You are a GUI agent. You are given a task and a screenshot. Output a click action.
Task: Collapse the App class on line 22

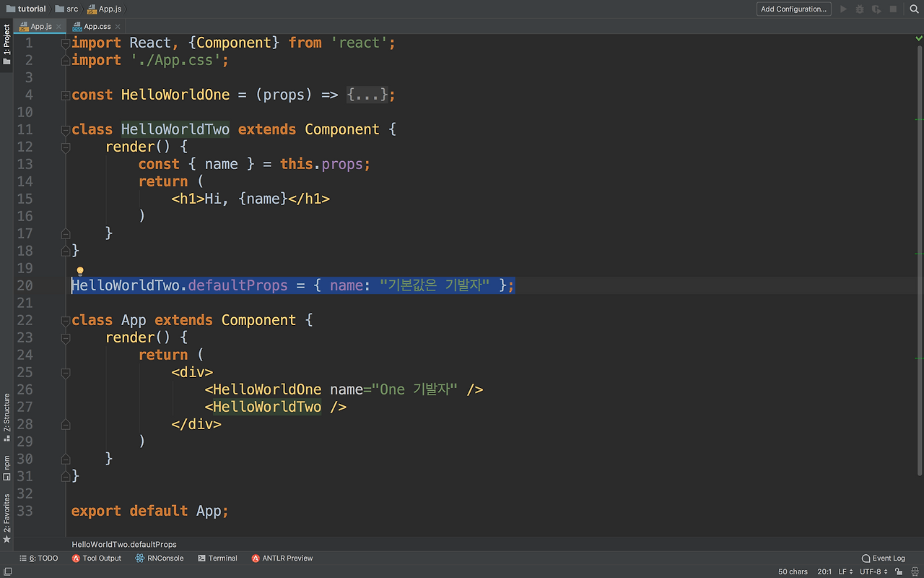[x=66, y=321]
